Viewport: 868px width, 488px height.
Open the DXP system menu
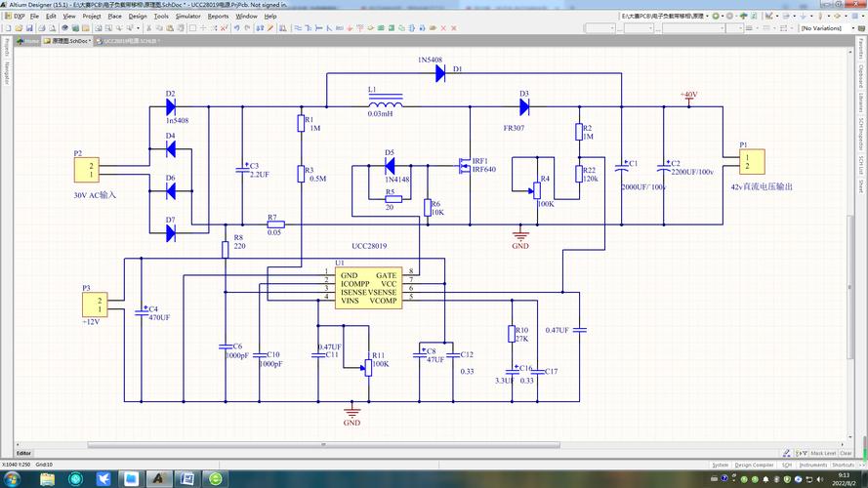pyautogui.click(x=19, y=17)
